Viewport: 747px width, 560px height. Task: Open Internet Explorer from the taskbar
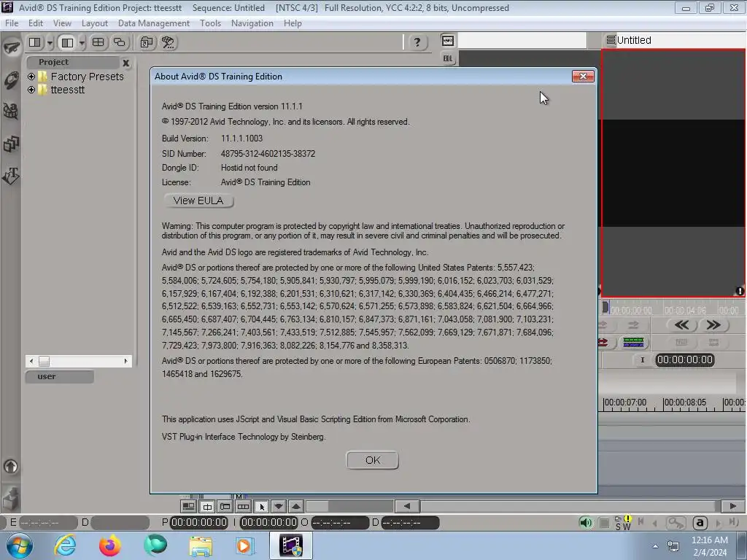[x=65, y=545]
